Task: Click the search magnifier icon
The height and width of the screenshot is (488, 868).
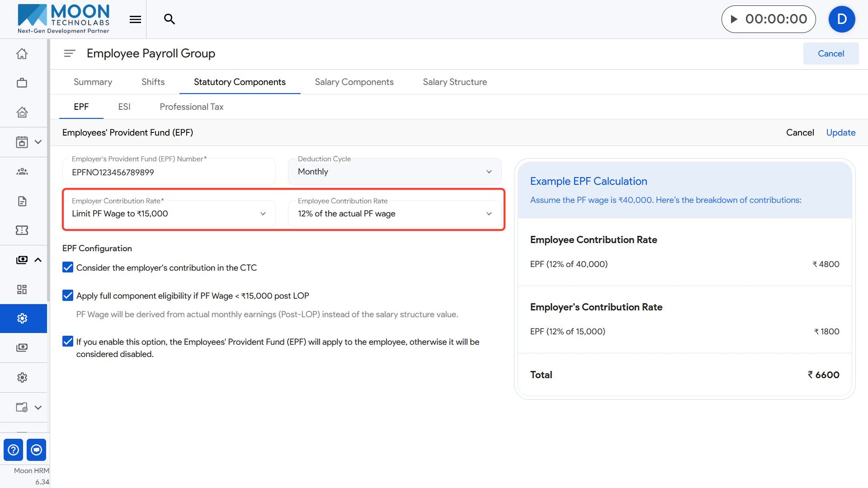Action: pyautogui.click(x=170, y=19)
